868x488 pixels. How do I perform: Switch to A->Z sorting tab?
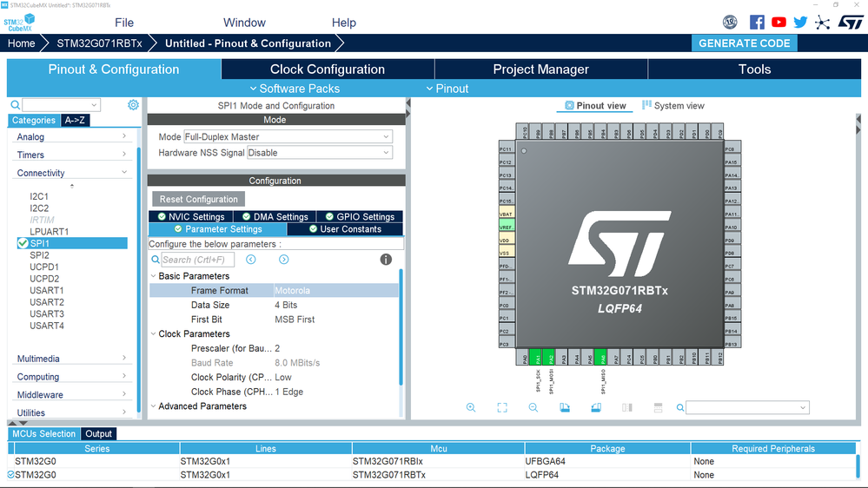point(75,120)
